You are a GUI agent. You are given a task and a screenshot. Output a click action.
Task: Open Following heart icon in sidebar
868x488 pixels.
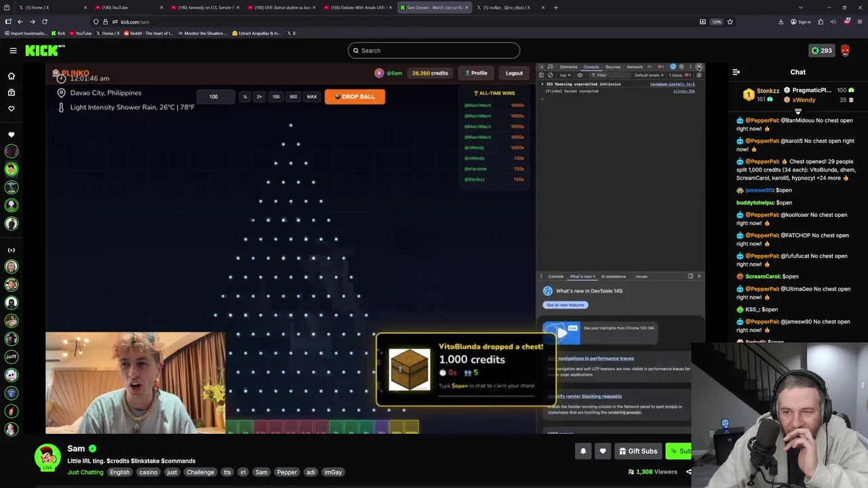(11, 108)
